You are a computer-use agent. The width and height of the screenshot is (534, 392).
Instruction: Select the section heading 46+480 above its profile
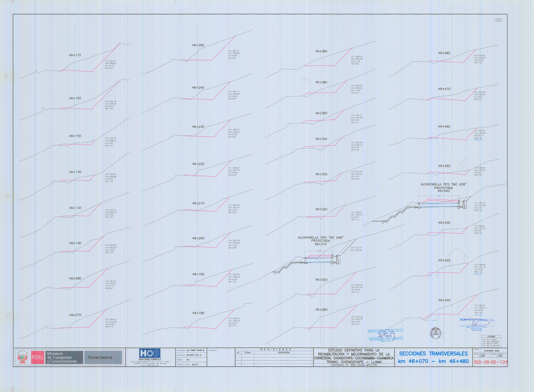444,53
